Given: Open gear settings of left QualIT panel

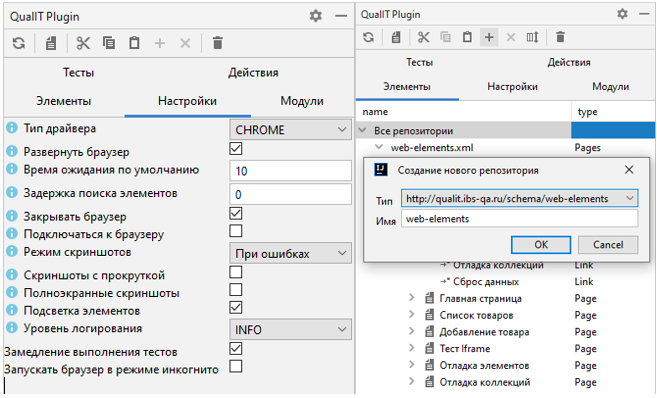Looking at the screenshot, I should pyautogui.click(x=316, y=16).
